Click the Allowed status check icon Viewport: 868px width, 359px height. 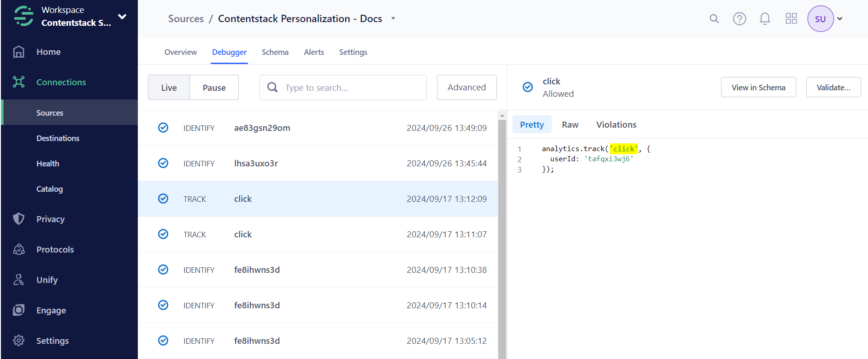528,87
